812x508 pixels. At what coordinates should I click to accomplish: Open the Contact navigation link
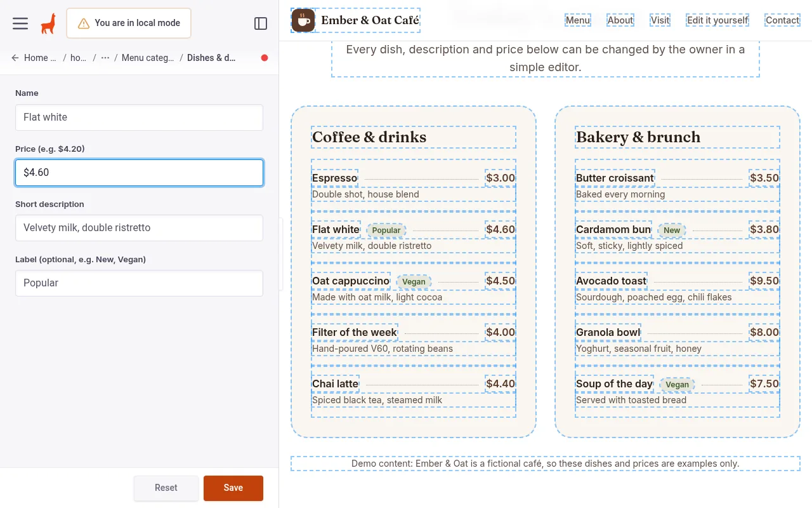coord(782,20)
